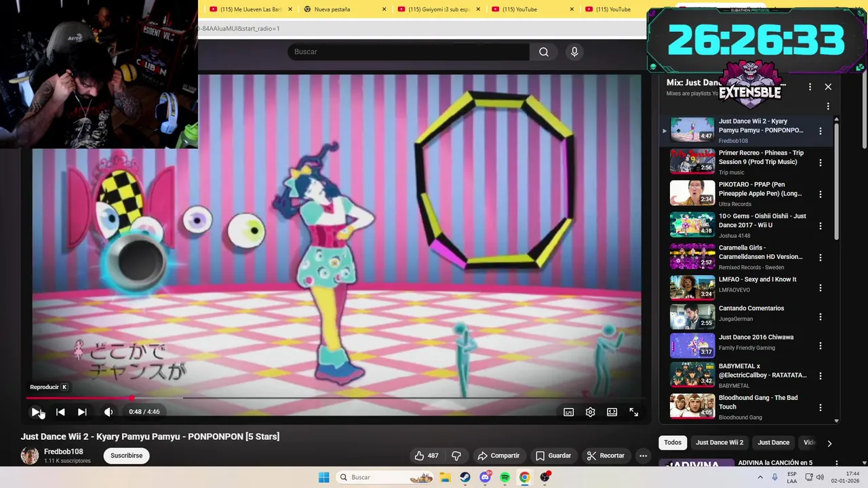Image resolution: width=868 pixels, height=488 pixels.
Task: Focus the YouTube Buscar search field
Action: click(408, 52)
